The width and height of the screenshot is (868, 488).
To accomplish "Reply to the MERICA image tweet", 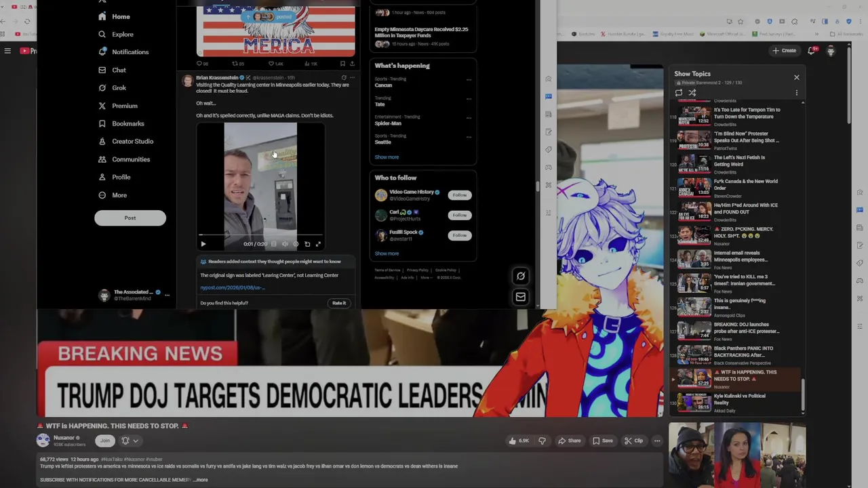I will pos(201,64).
